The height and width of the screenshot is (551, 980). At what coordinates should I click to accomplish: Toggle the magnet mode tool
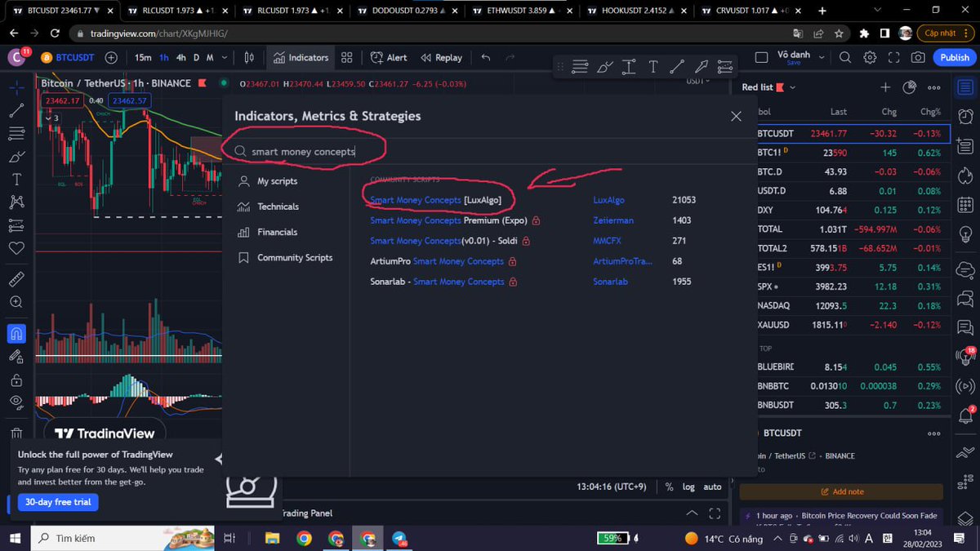(16, 333)
